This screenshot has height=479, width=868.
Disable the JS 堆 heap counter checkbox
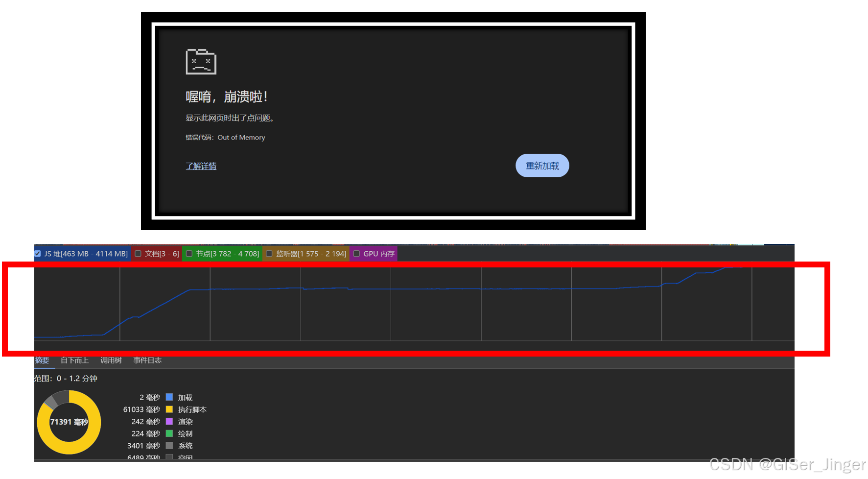point(38,253)
